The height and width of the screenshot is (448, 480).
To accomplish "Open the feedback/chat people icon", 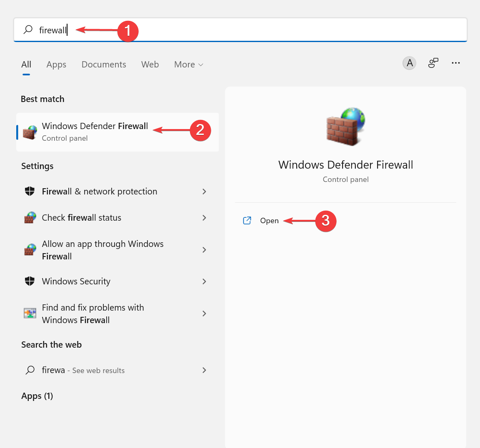I will coord(433,63).
